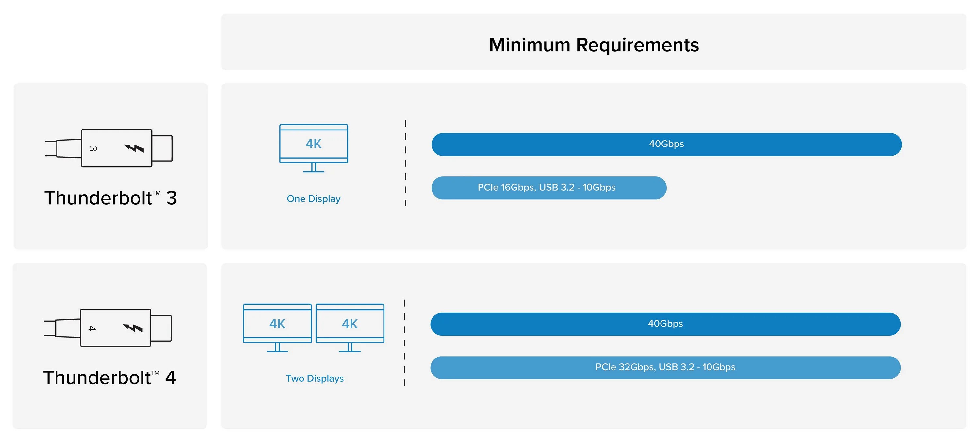This screenshot has width=980, height=442.
Task: Click the Thunderbolt 4 40Gbps bar
Action: point(665,324)
